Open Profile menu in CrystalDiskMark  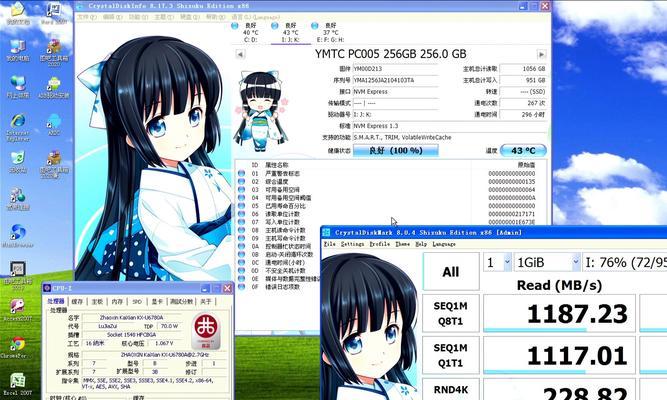[x=380, y=244]
